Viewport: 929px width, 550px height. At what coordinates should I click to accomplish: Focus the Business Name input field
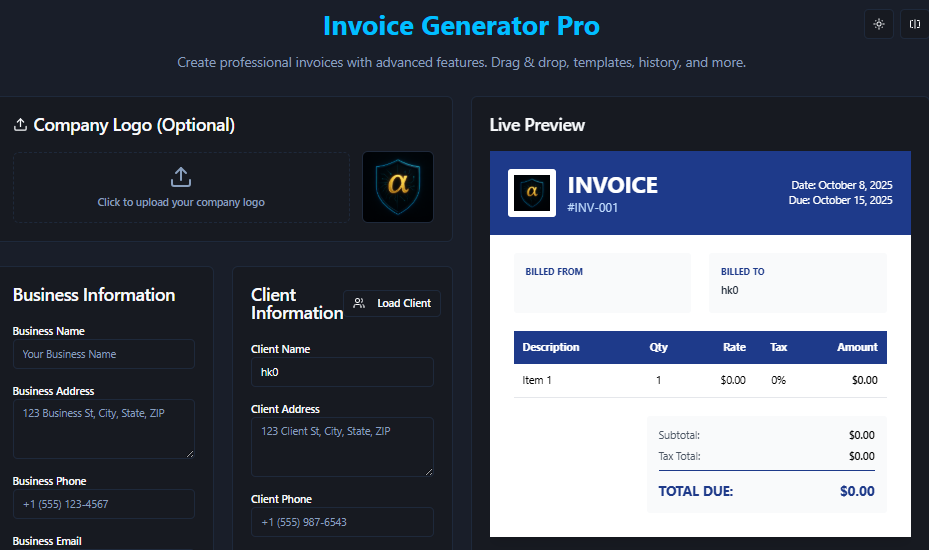pos(104,354)
